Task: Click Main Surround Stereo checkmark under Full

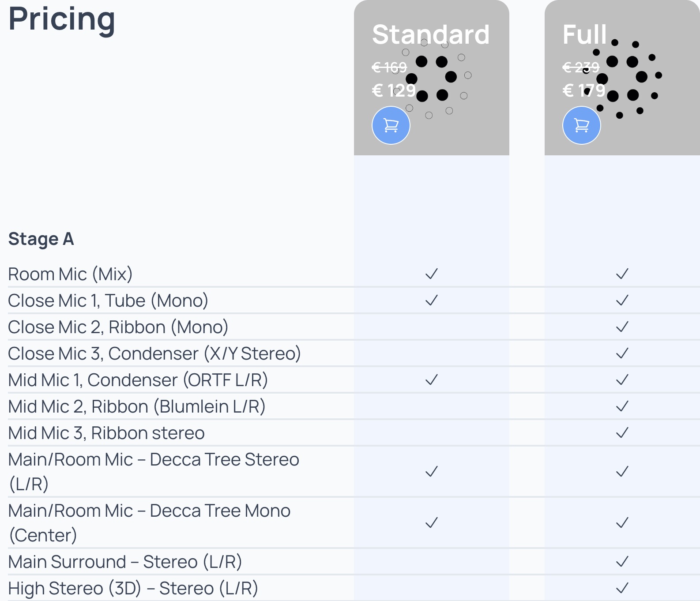Action: tap(622, 562)
